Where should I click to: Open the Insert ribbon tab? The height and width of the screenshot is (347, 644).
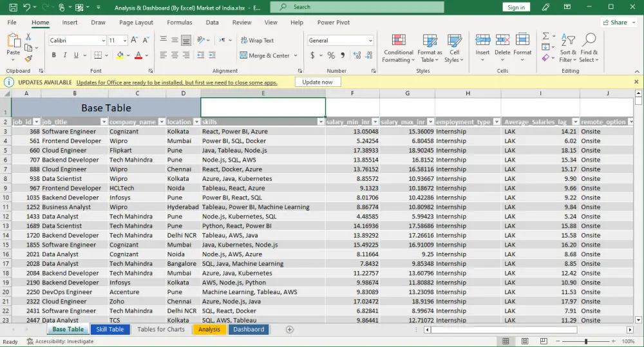point(70,23)
